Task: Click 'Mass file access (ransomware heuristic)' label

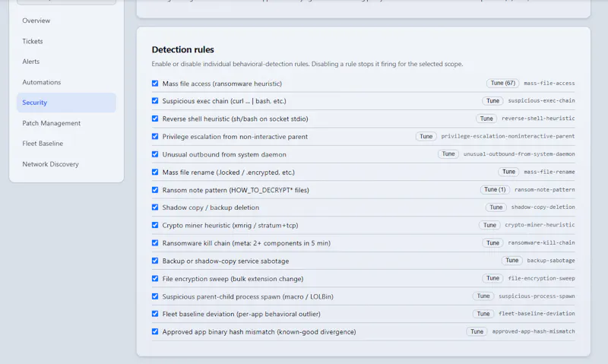Action: (222, 84)
